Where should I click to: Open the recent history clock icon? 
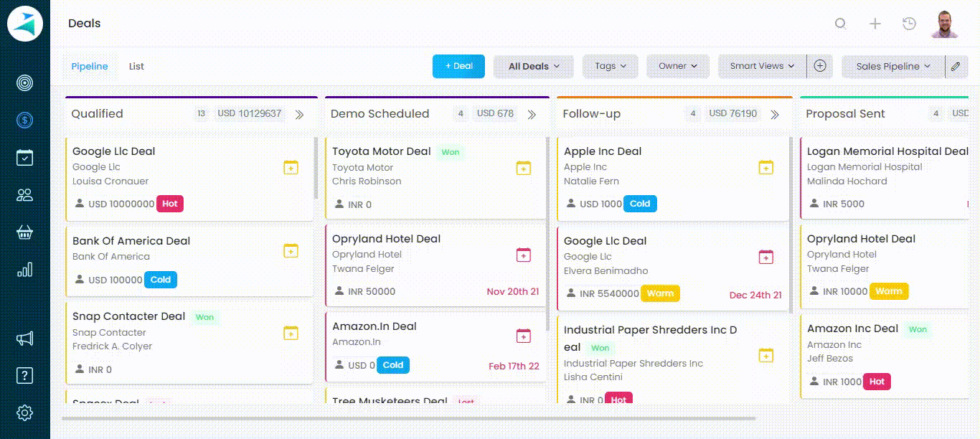[909, 24]
